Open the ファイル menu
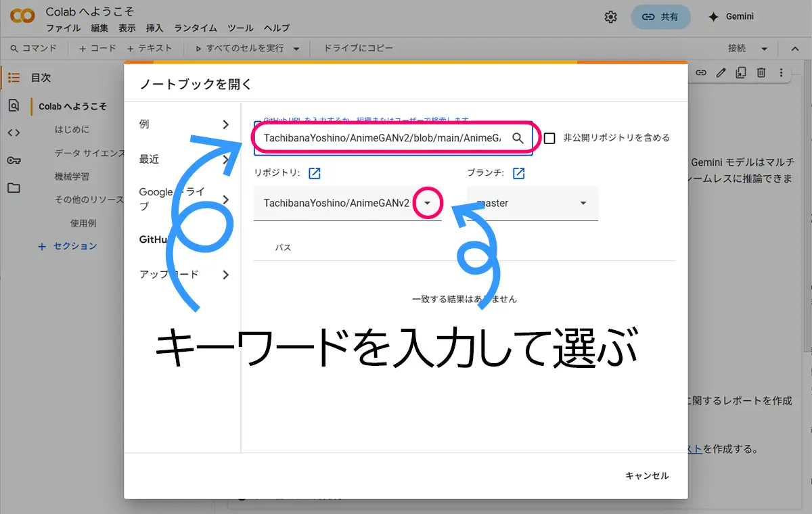 click(x=63, y=28)
